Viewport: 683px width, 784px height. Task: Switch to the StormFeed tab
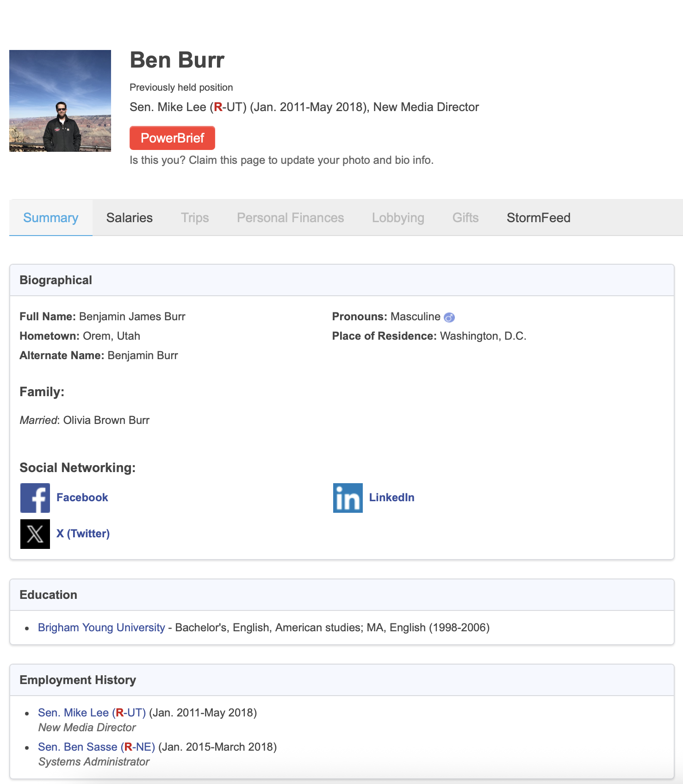[539, 218]
